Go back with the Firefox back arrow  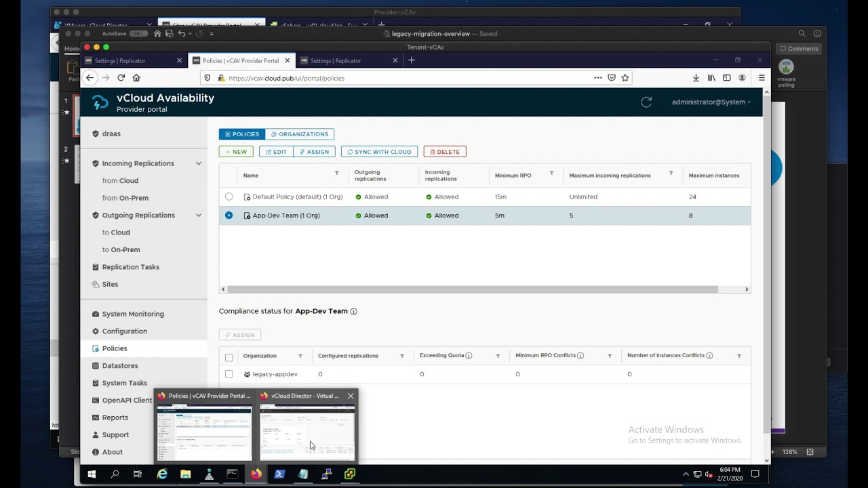[90, 78]
